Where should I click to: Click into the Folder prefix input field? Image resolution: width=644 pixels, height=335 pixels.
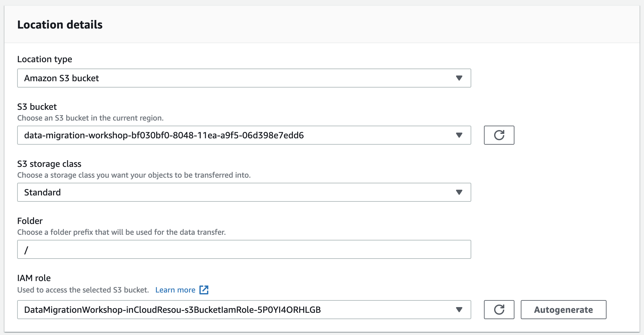click(244, 249)
